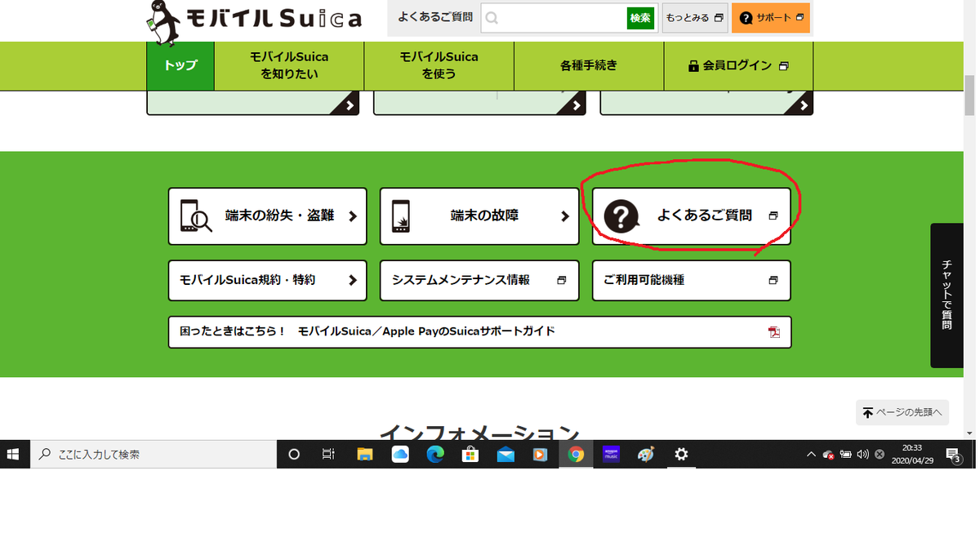Click the orange サポート button
Viewport: 980px width, 551px height.
771,18
